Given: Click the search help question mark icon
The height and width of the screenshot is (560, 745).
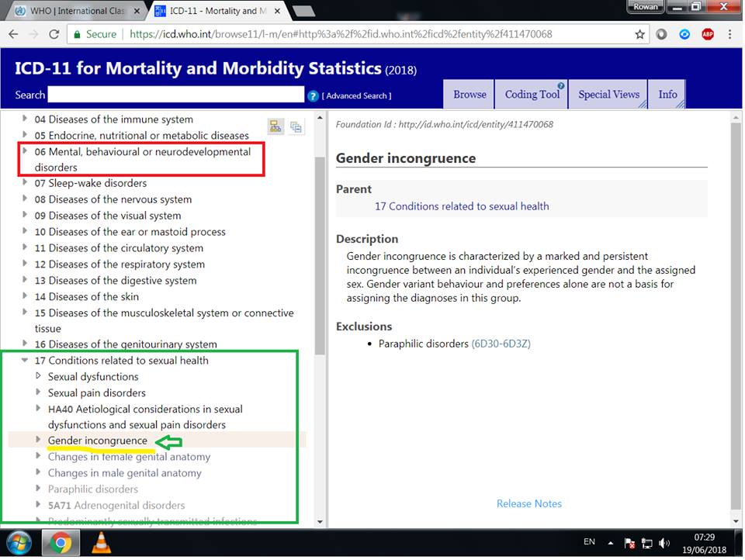Looking at the screenshot, I should point(313,95).
